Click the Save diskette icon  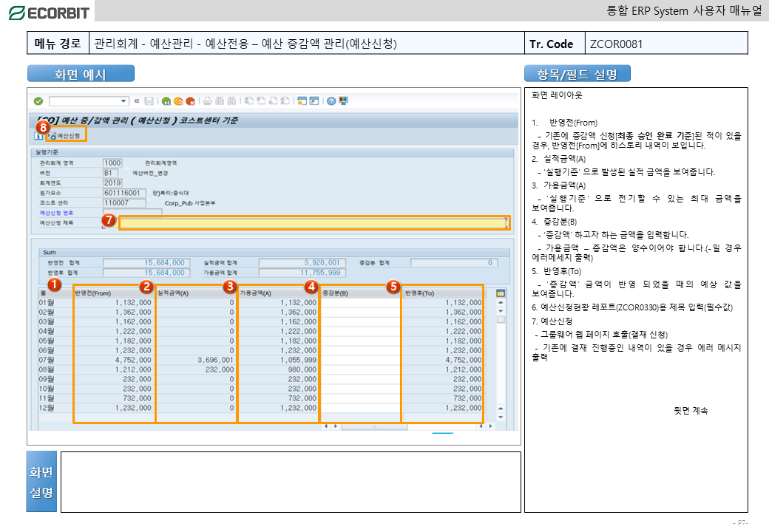pyautogui.click(x=149, y=101)
